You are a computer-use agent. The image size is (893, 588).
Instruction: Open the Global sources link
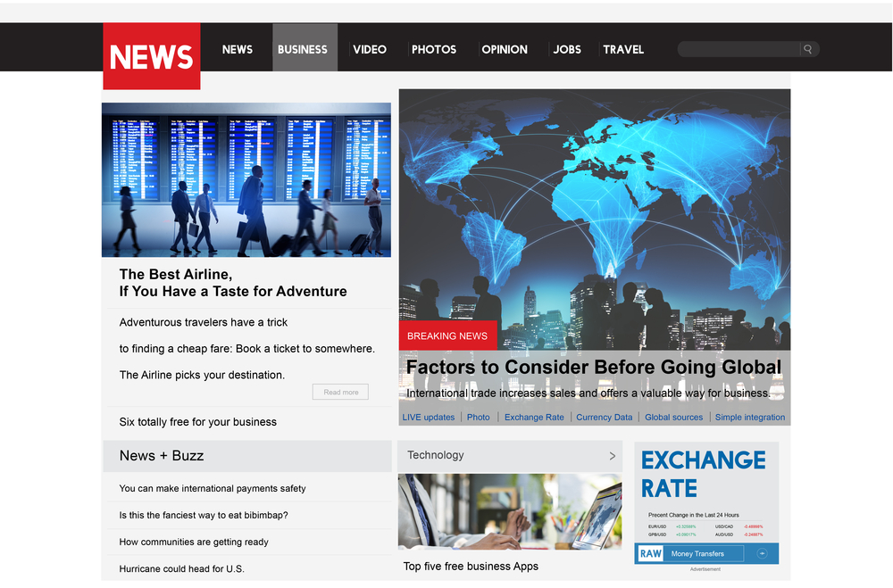pos(673,418)
